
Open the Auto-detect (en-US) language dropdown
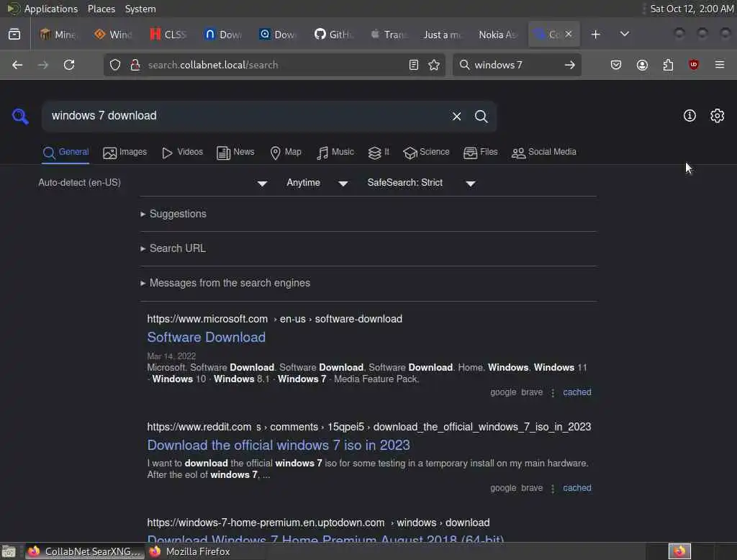[x=154, y=183]
